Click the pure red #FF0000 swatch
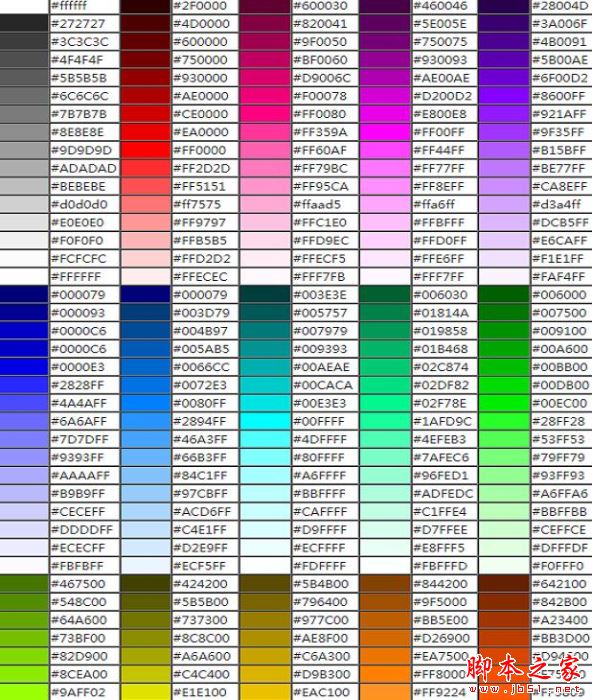592x700 pixels. pos(146,150)
